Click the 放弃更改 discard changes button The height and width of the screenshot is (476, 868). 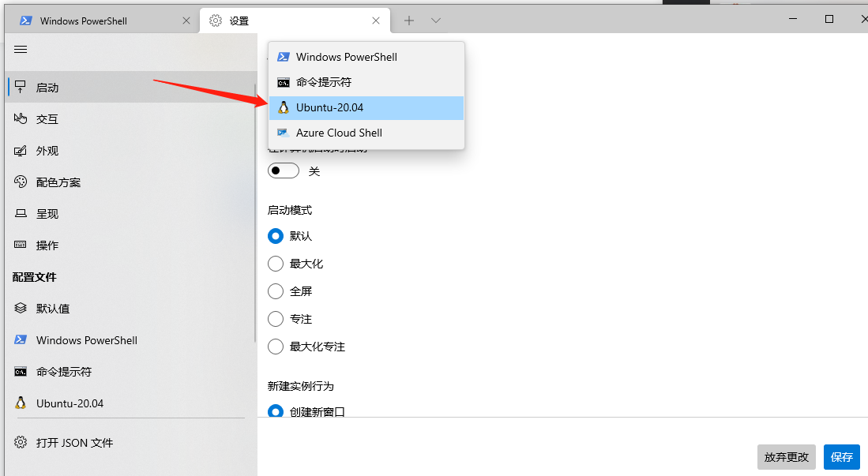pyautogui.click(x=787, y=457)
